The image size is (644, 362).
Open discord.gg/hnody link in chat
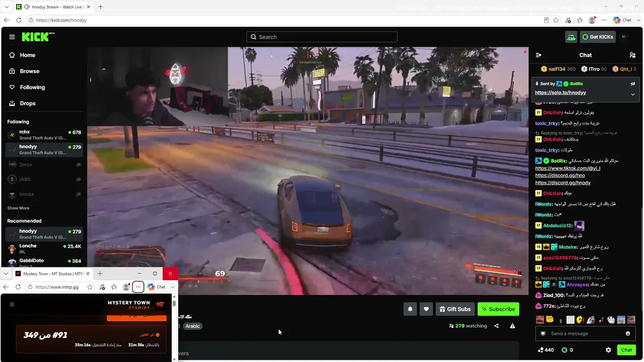pos(563,183)
